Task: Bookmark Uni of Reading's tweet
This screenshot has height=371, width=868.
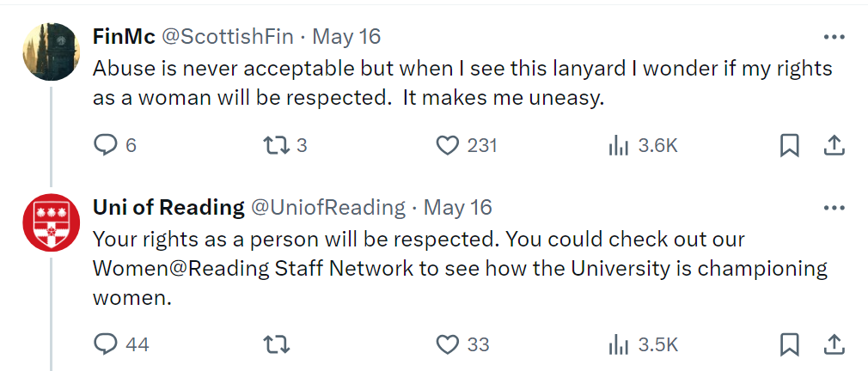Action: click(x=789, y=344)
